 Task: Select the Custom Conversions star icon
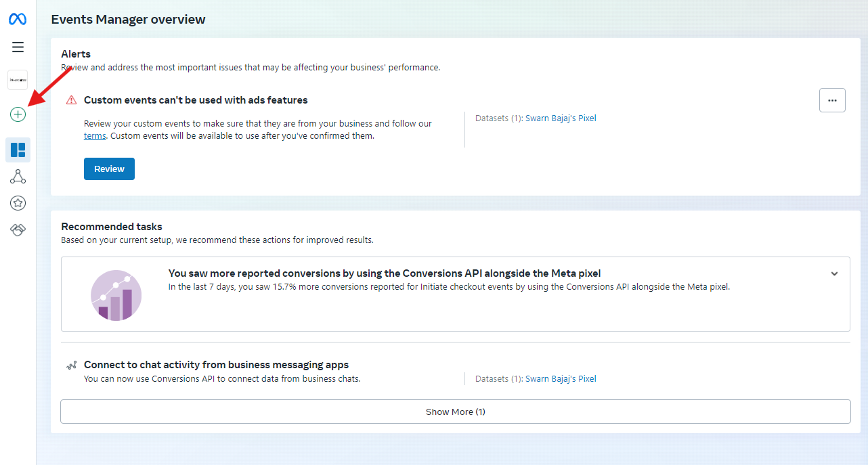tap(18, 202)
